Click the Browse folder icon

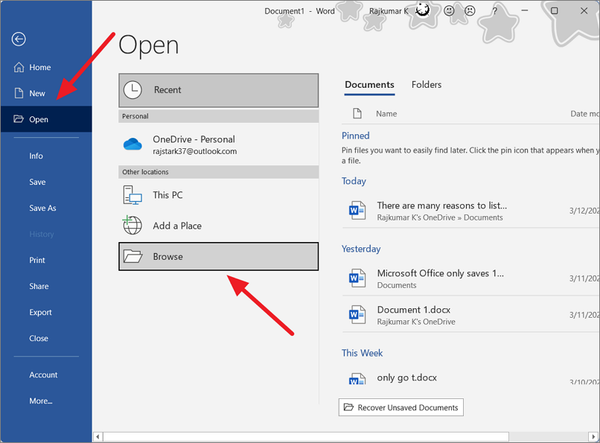(x=133, y=256)
